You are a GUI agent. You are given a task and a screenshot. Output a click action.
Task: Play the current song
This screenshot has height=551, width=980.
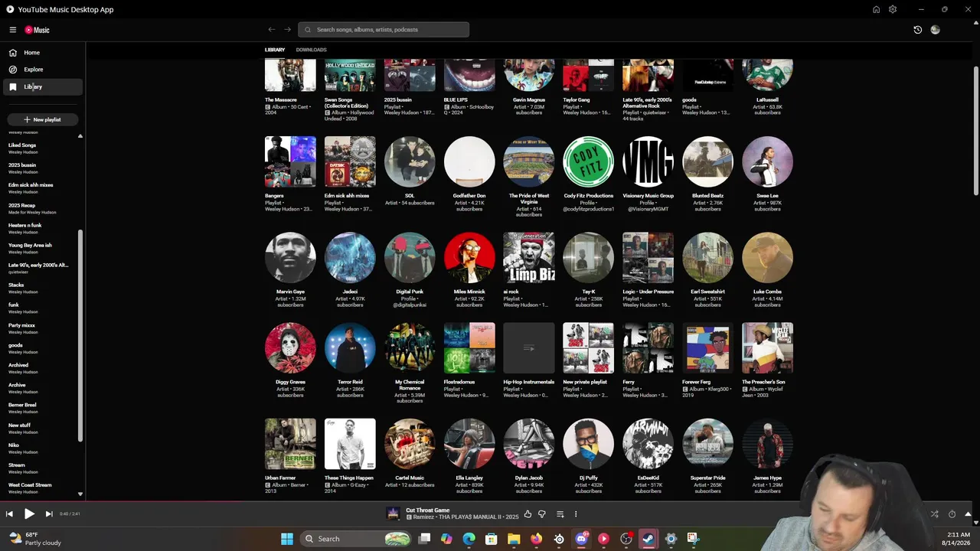29,514
